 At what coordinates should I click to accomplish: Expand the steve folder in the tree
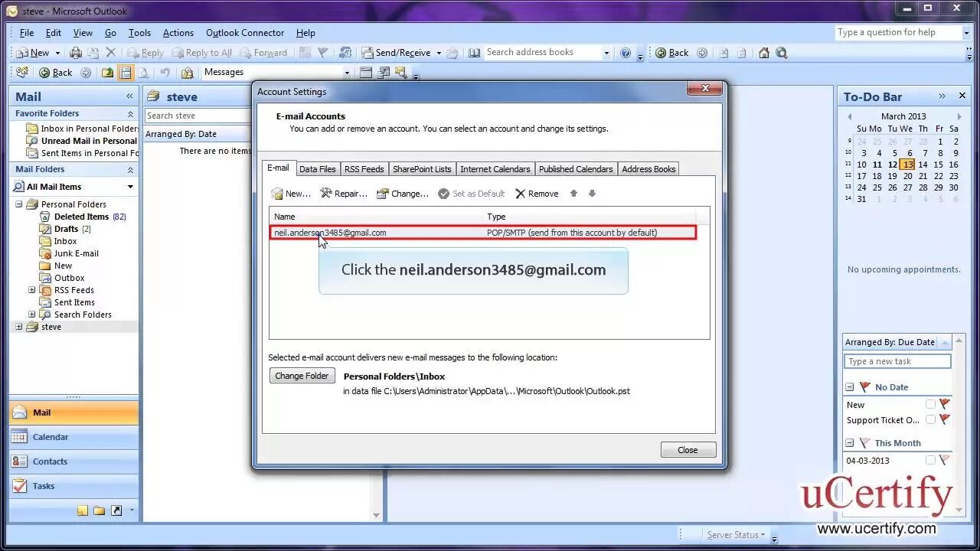(18, 327)
